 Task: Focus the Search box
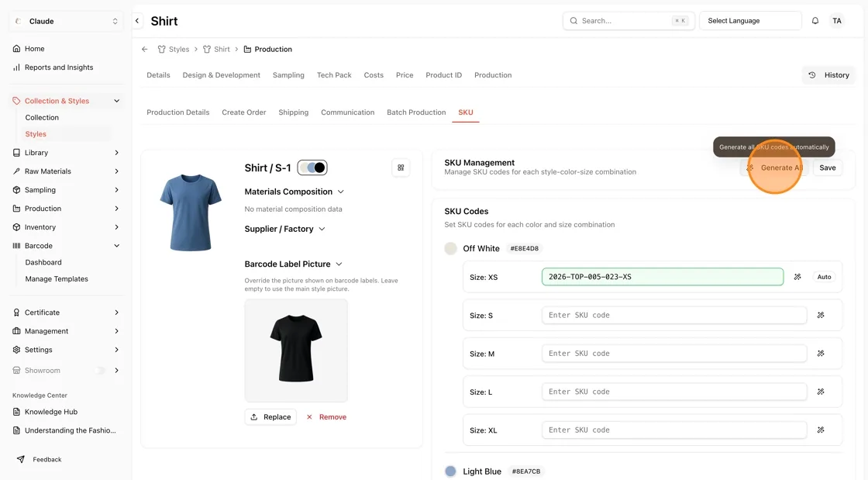click(x=629, y=21)
